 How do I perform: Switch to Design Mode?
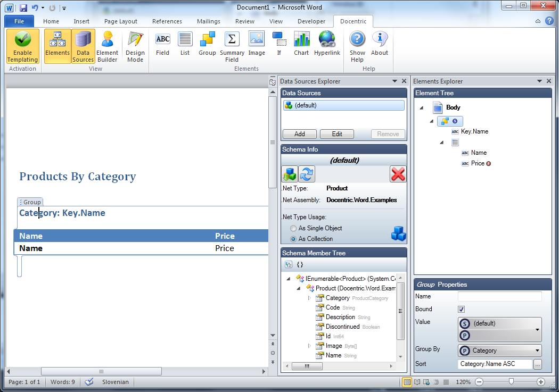click(135, 47)
